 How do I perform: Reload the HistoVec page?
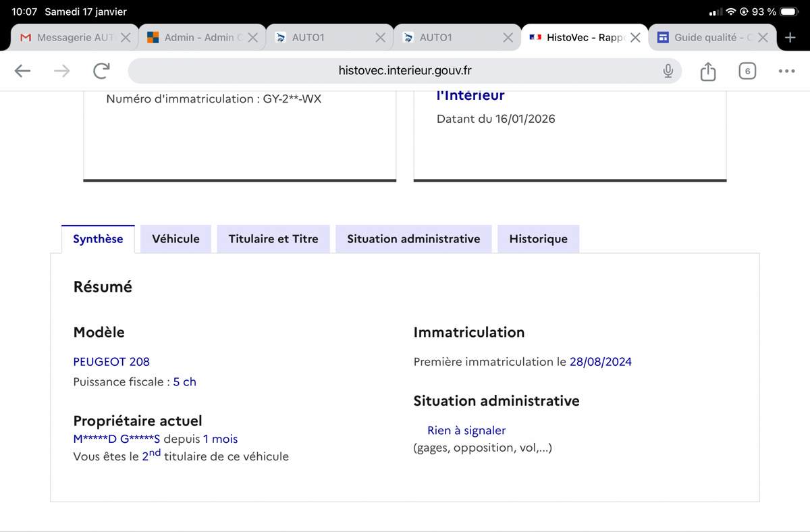click(x=101, y=71)
